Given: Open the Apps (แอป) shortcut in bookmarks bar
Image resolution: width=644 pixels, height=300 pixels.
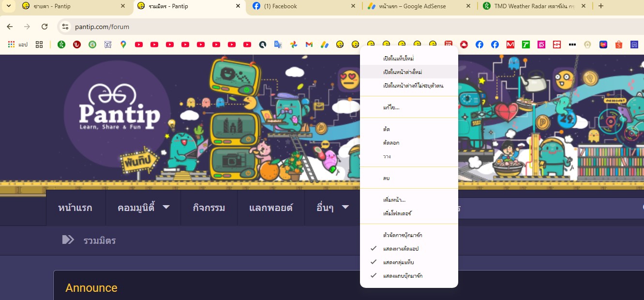Looking at the screenshot, I should [x=18, y=45].
